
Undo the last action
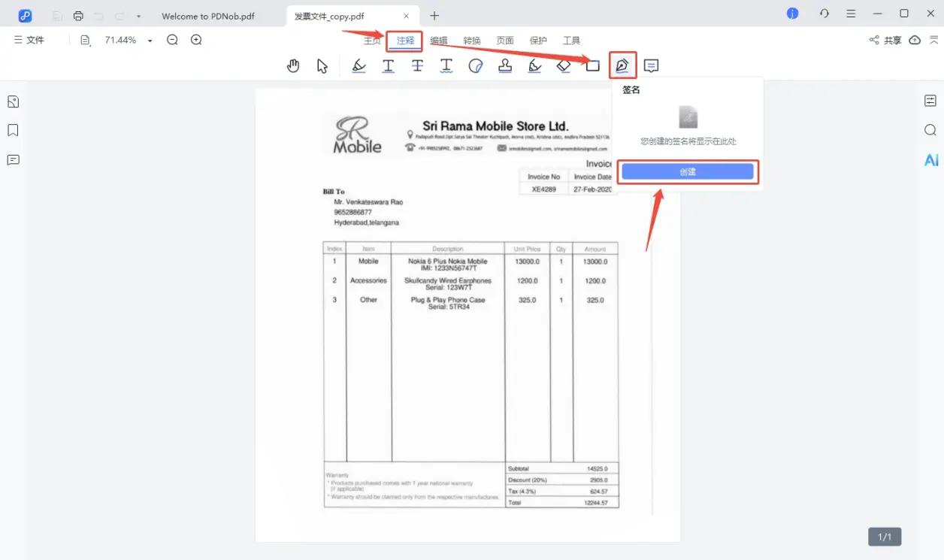pyautogui.click(x=99, y=15)
